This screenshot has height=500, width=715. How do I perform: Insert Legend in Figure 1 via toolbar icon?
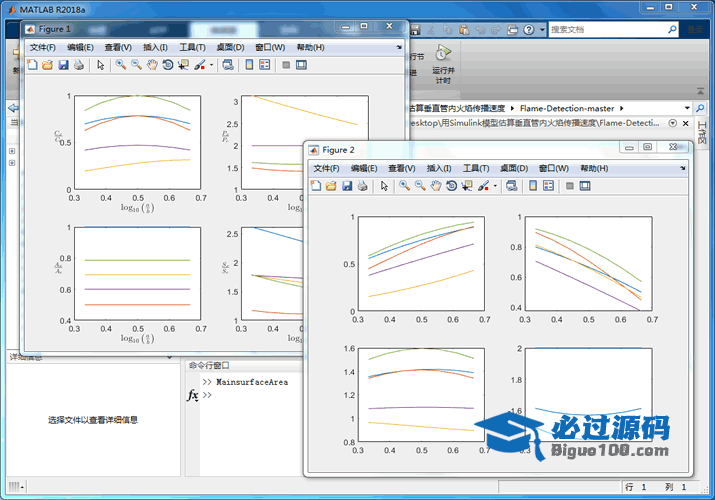[264, 65]
